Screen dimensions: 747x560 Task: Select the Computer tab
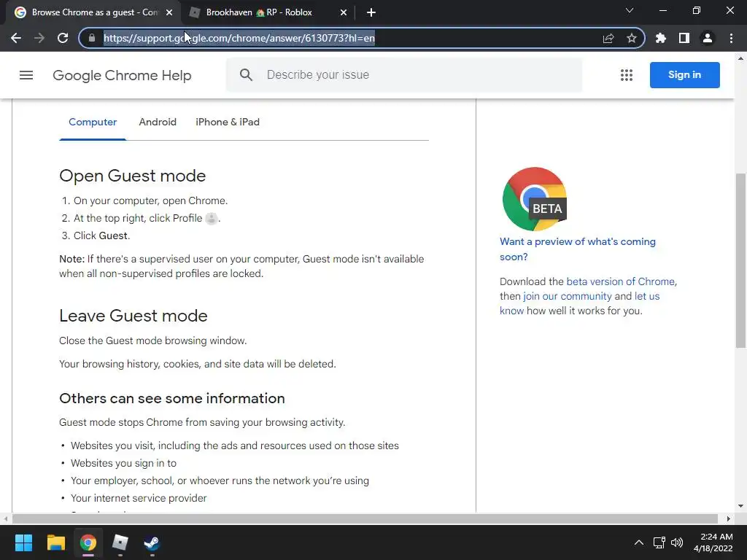click(93, 122)
